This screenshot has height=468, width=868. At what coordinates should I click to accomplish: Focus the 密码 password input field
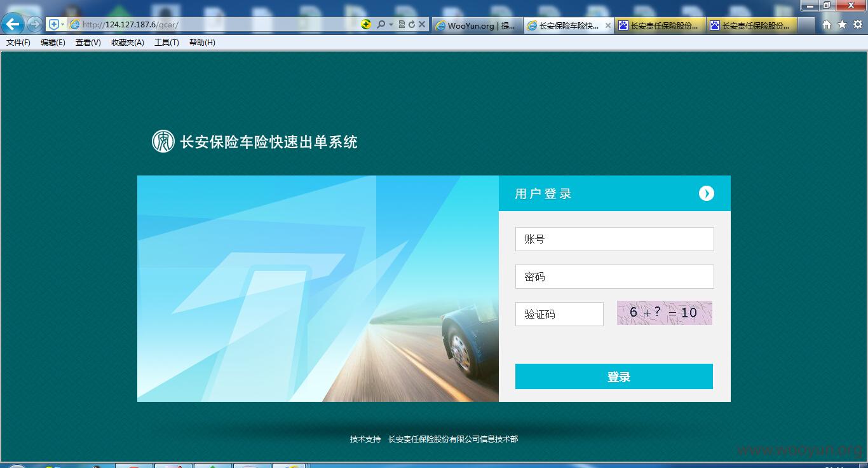coord(614,277)
